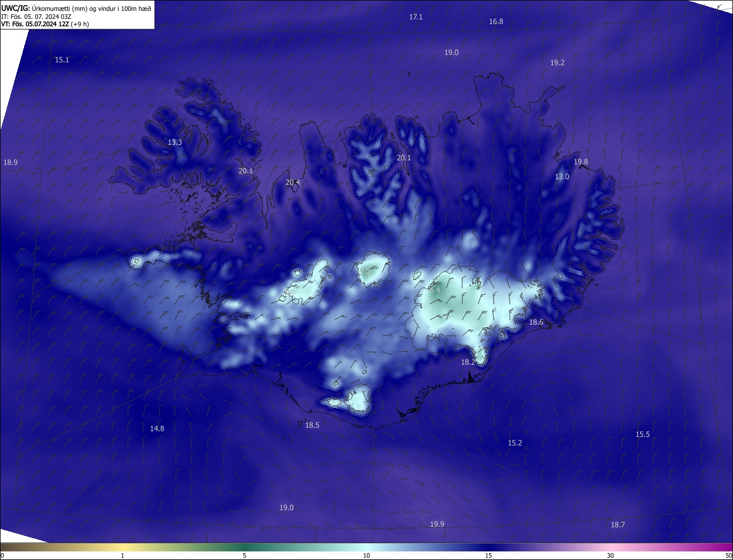
Task: Click the 19.8 value on the map
Action: (x=581, y=161)
